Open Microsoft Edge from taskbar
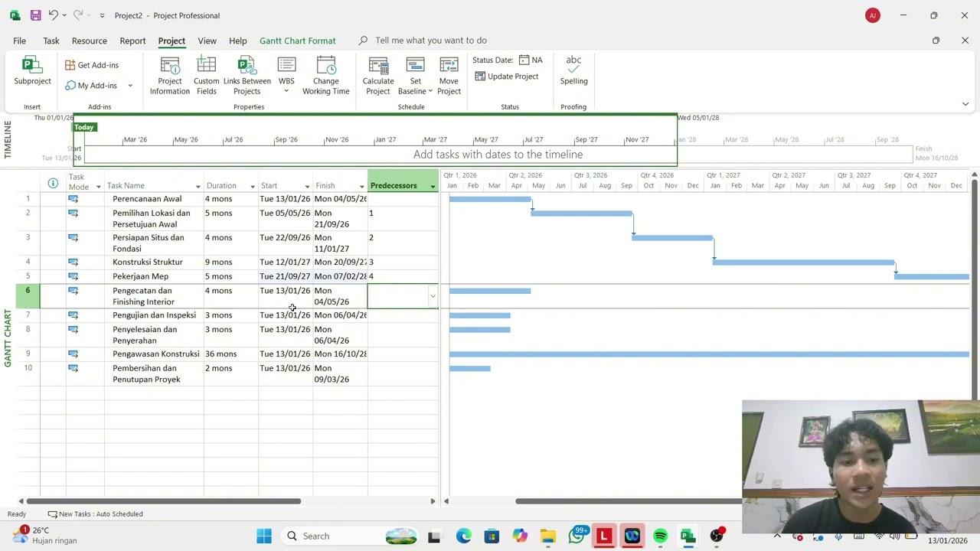 [464, 536]
